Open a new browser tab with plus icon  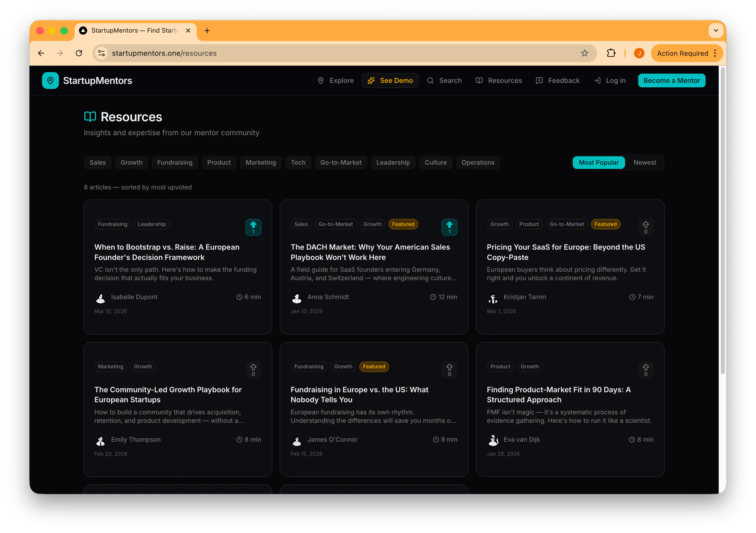coord(207,31)
